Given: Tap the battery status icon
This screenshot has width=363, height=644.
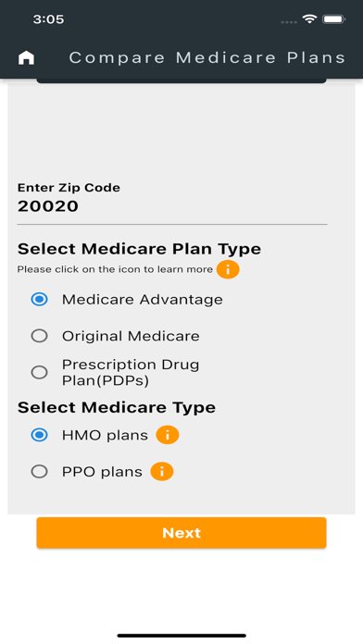Looking at the screenshot, I should coord(333,19).
